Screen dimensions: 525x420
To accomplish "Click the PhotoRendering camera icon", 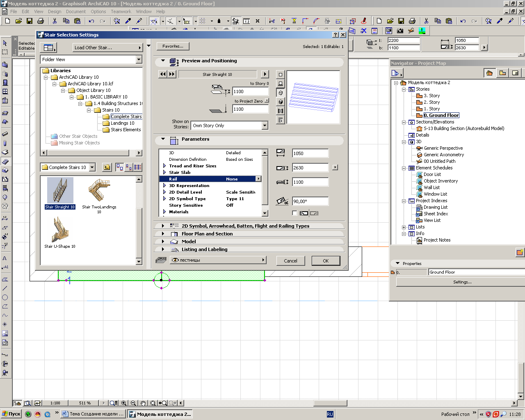I will tap(400, 31).
